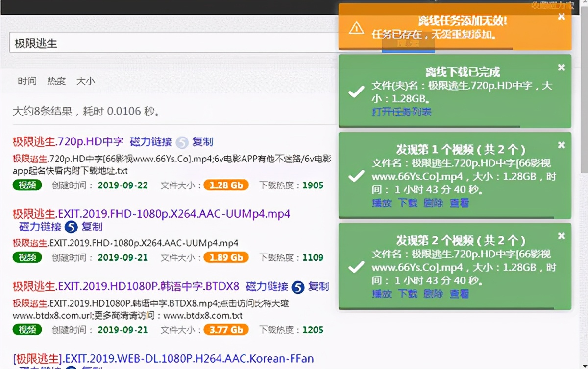Click the checkmark icon in the 离线下载已完成 notification

click(x=356, y=91)
